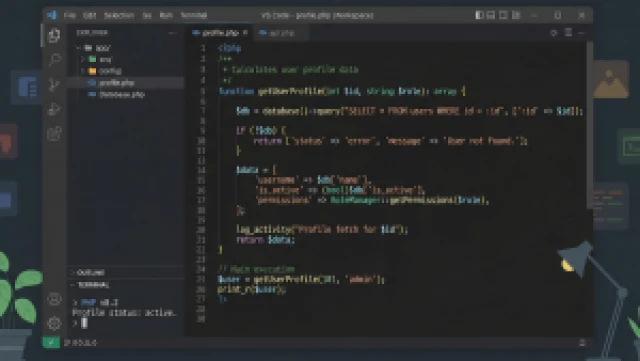Expand the Outline section
This screenshot has height=361, width=640.
(x=126, y=272)
